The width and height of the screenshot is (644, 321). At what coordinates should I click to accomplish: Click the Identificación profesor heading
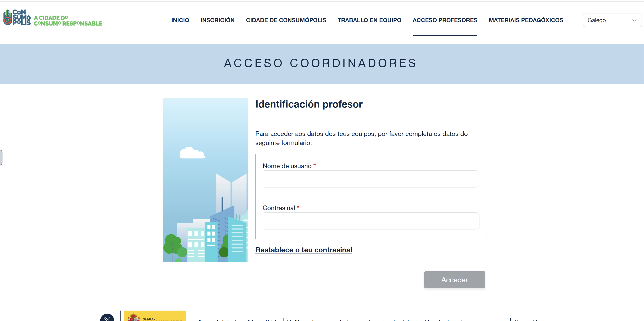pyautogui.click(x=309, y=104)
